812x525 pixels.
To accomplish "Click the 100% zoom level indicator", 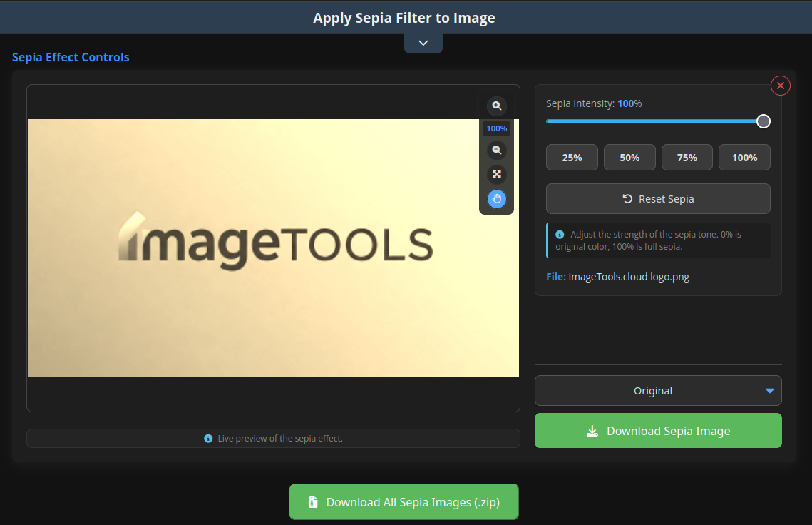I will coord(497,128).
